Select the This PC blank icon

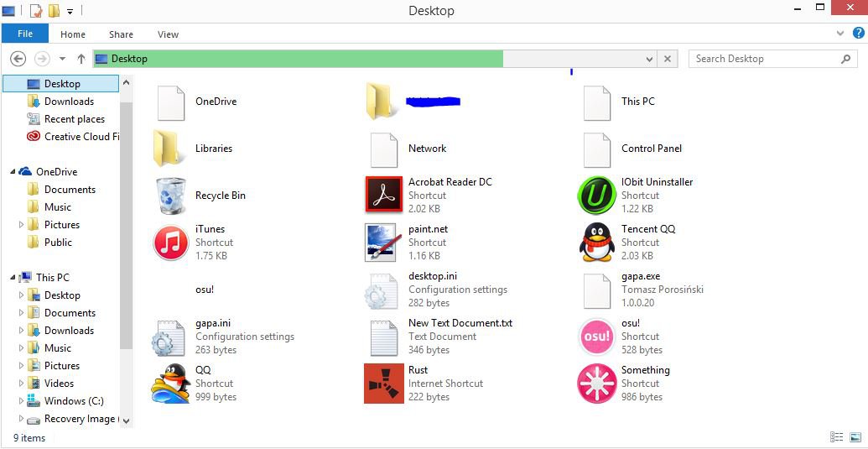coord(597,102)
